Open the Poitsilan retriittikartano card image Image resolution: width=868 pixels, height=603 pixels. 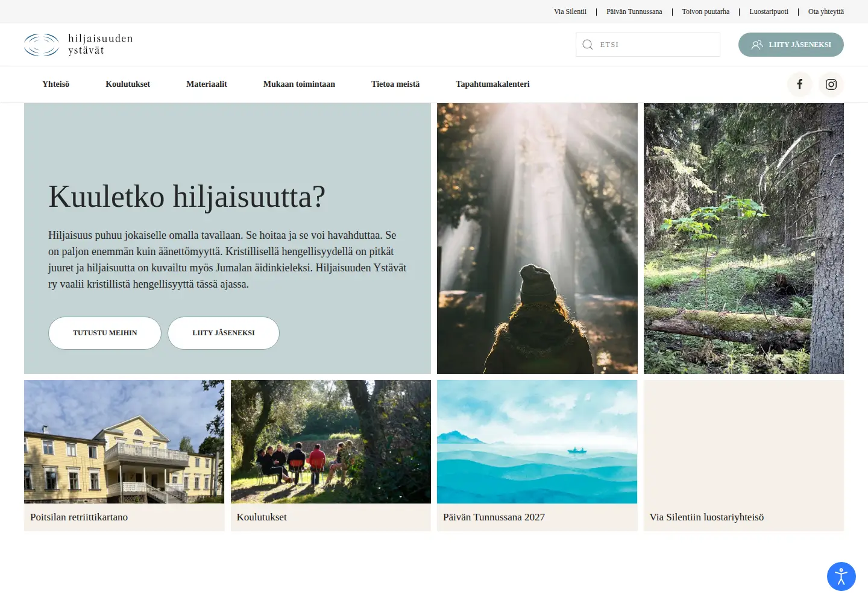[x=124, y=441]
